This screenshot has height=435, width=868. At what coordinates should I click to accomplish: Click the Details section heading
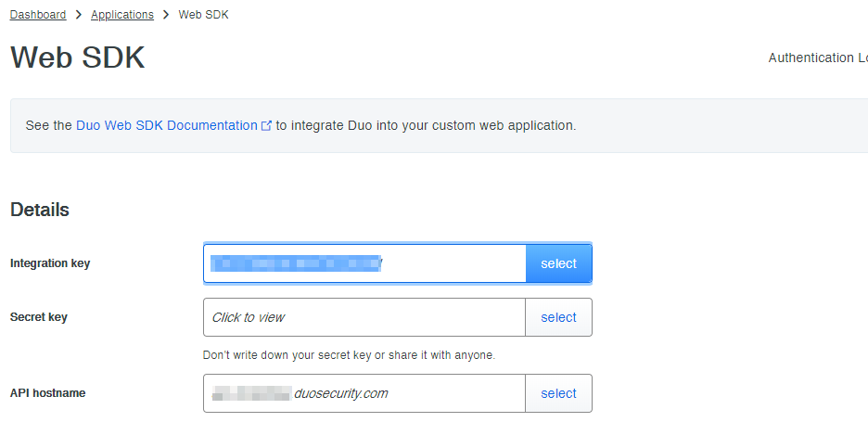tap(40, 210)
